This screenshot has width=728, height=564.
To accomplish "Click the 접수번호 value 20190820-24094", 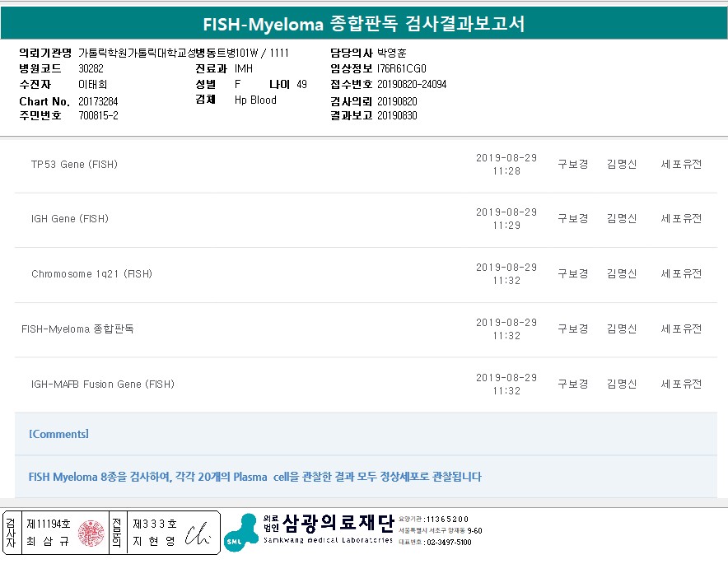I will click(412, 84).
